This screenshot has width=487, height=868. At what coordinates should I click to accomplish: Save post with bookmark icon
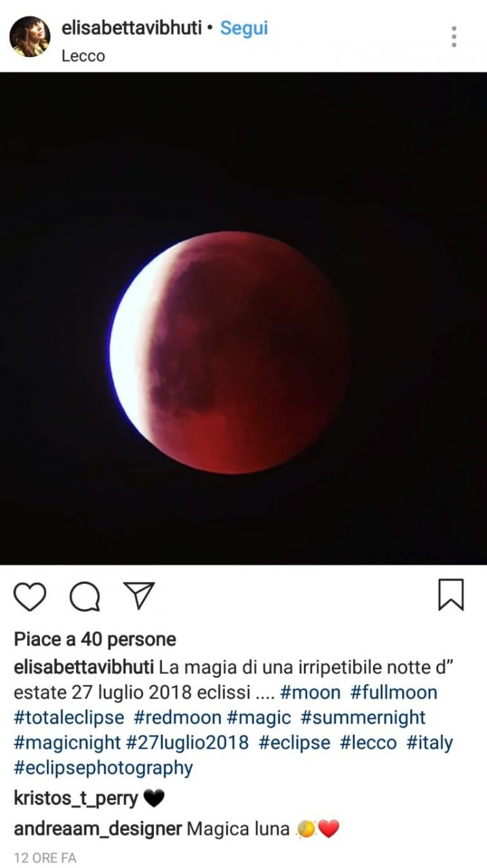[451, 595]
